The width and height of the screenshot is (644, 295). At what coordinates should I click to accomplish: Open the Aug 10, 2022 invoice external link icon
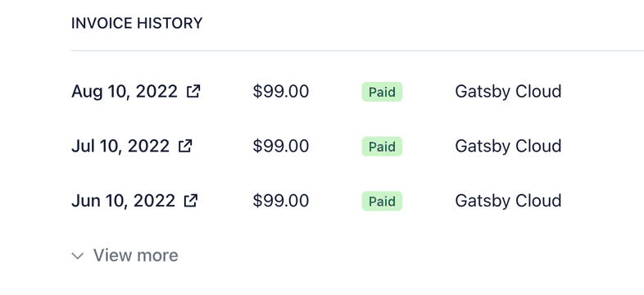click(193, 91)
